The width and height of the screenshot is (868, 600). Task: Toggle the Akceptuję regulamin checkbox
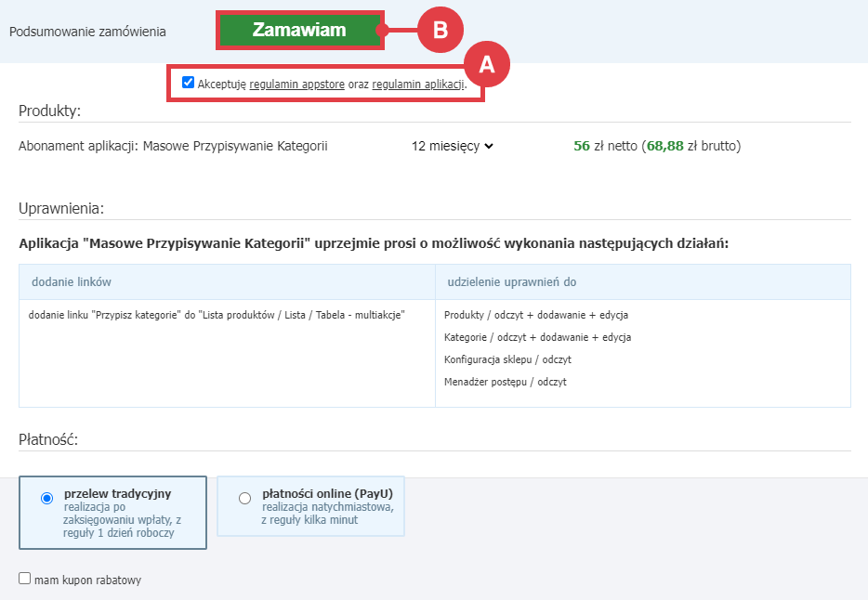pyautogui.click(x=189, y=83)
